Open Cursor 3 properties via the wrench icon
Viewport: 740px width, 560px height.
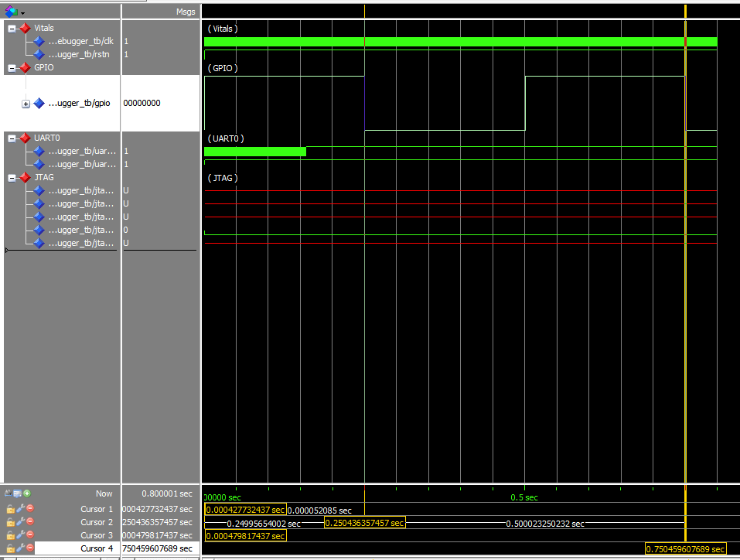[x=19, y=534]
